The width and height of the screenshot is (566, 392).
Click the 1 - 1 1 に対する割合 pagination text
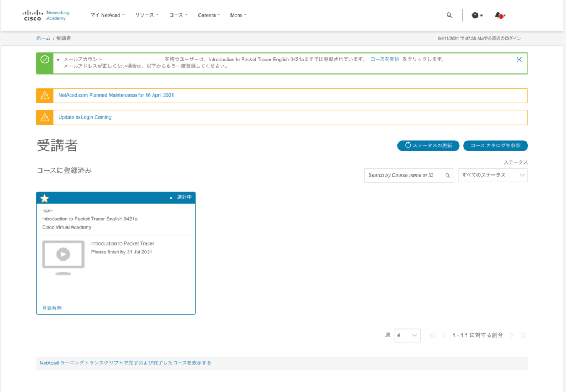478,335
